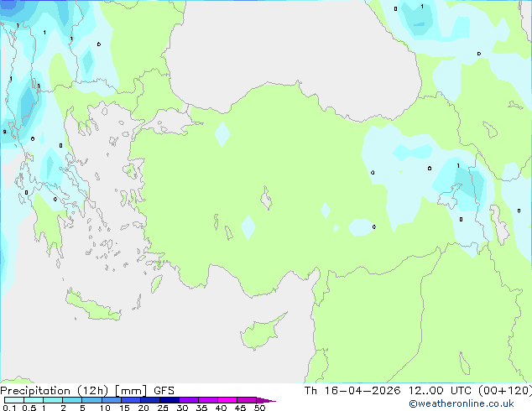Click the above-50 mm arrow tip of legend
Viewport: 532px width, 411px height.
266,400
